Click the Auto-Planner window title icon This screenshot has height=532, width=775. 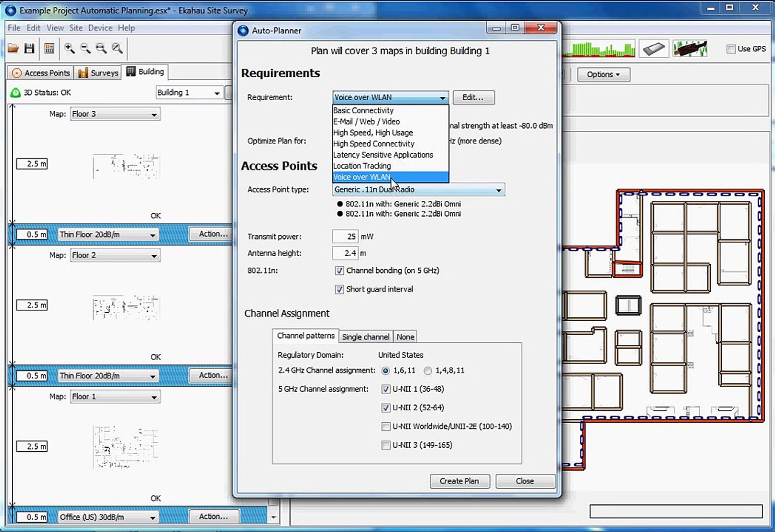pos(243,31)
